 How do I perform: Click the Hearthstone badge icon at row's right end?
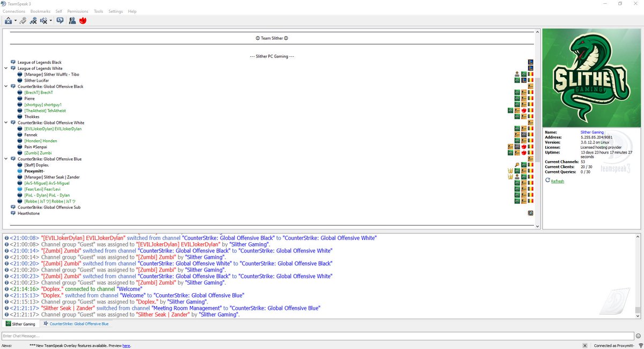[530, 213]
